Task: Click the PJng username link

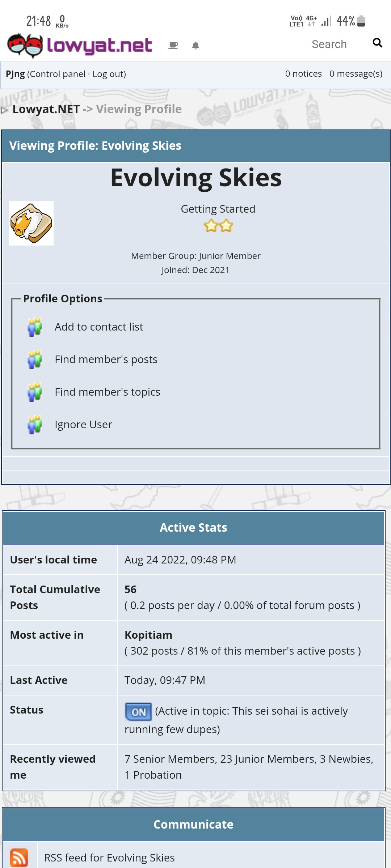Action: coord(15,74)
